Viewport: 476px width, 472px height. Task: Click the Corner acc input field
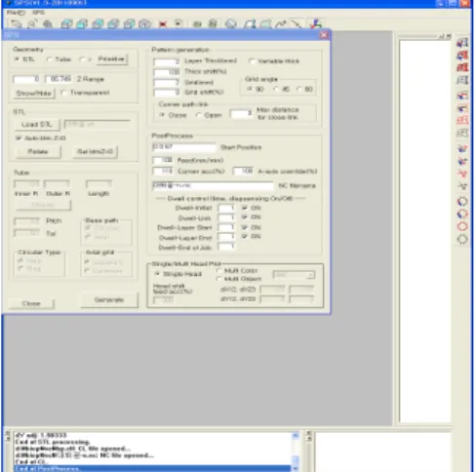tap(163, 171)
